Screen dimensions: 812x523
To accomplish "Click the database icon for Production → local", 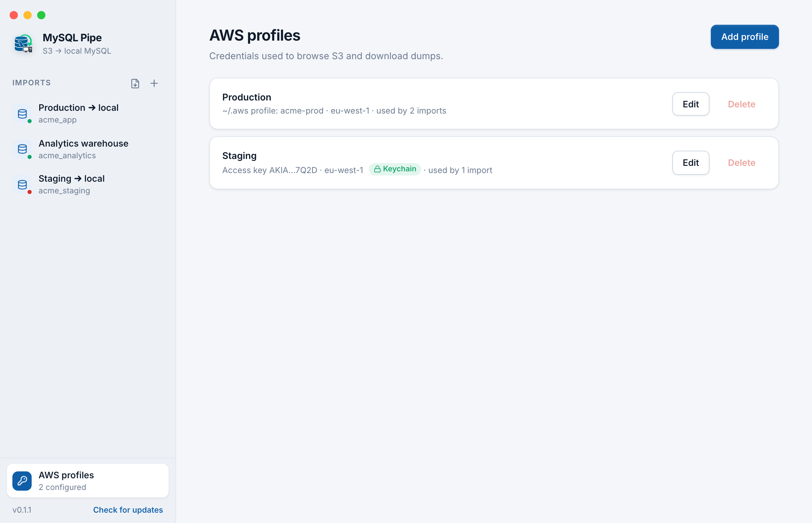I will pyautogui.click(x=22, y=114).
